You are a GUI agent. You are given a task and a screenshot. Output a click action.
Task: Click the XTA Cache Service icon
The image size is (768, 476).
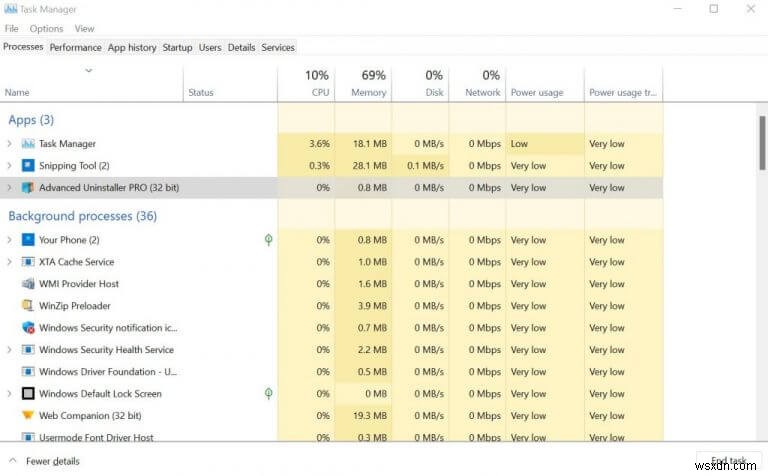point(28,262)
